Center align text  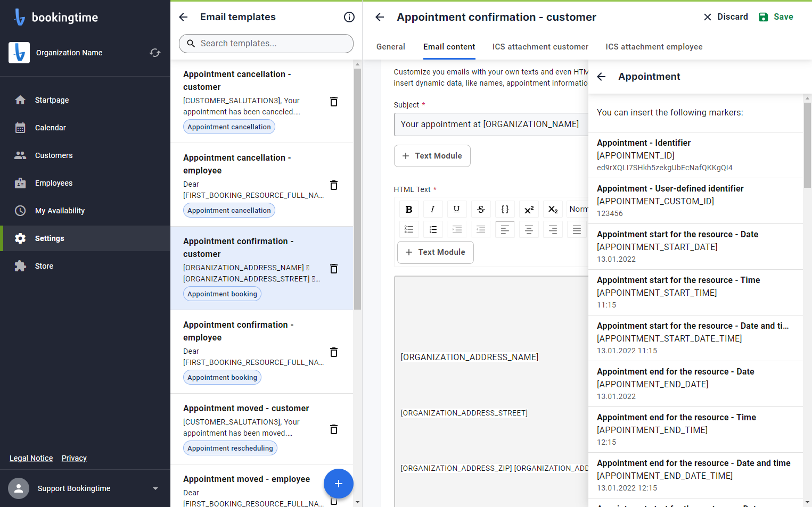click(529, 229)
